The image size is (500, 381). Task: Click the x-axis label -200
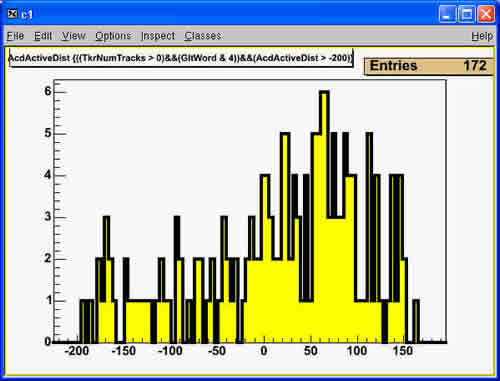[77, 351]
